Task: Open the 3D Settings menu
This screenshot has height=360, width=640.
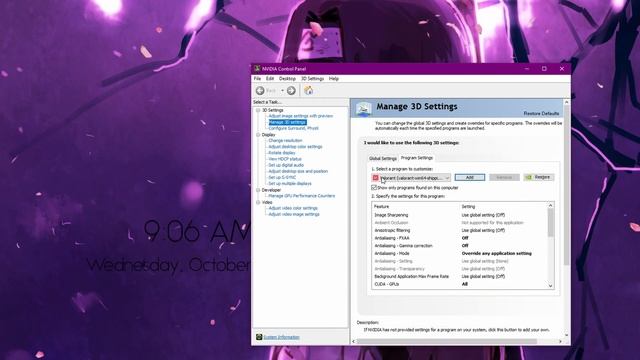Action: (x=312, y=79)
